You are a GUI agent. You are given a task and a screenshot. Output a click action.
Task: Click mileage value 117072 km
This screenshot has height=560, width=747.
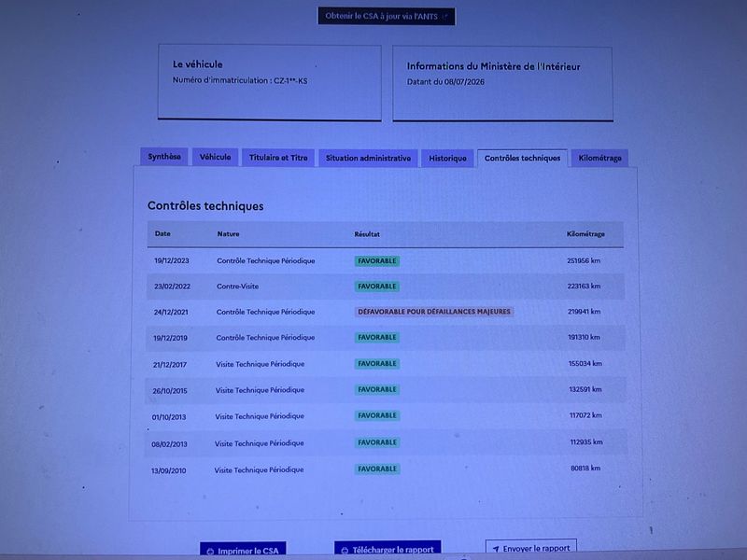tap(586, 415)
